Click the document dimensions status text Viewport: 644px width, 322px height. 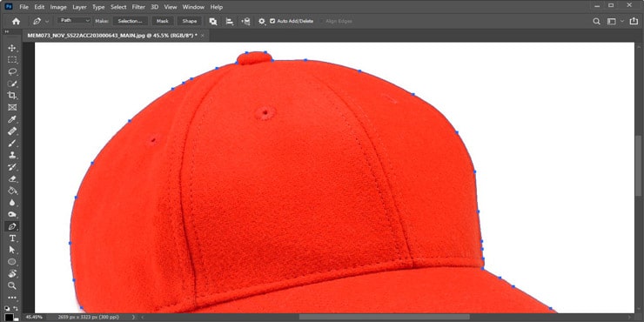click(x=88, y=317)
